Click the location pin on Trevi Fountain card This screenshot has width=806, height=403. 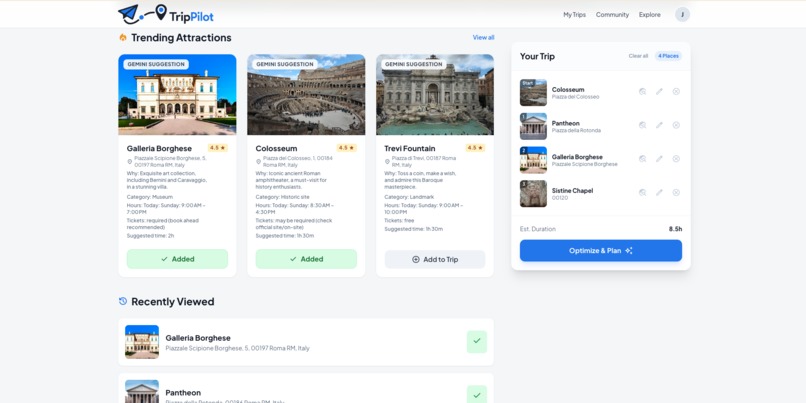click(387, 161)
